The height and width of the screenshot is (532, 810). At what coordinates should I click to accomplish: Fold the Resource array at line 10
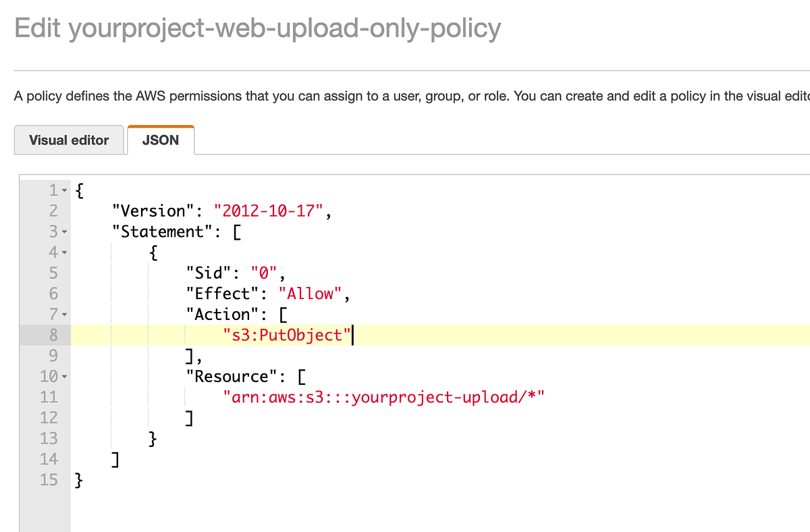pos(63,376)
